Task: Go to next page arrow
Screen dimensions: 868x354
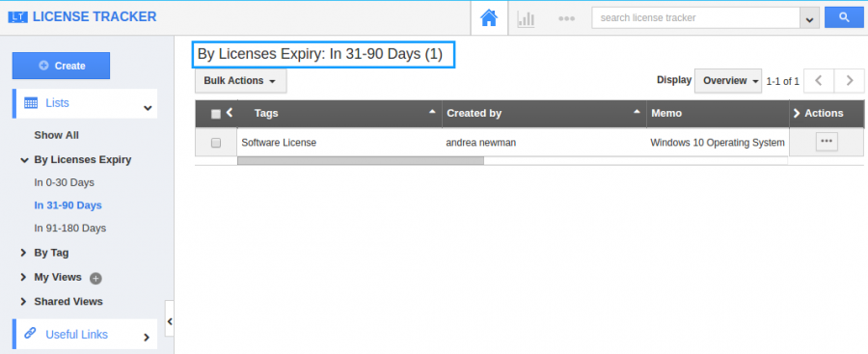Action: pos(849,81)
